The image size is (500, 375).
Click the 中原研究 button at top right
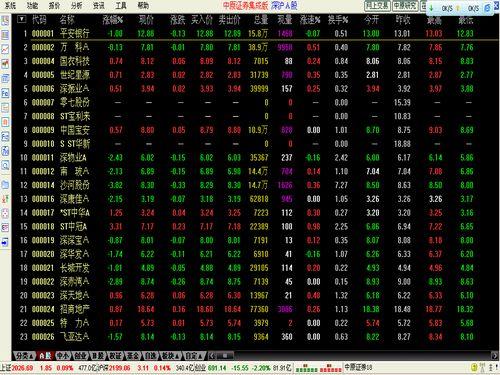pos(405,6)
